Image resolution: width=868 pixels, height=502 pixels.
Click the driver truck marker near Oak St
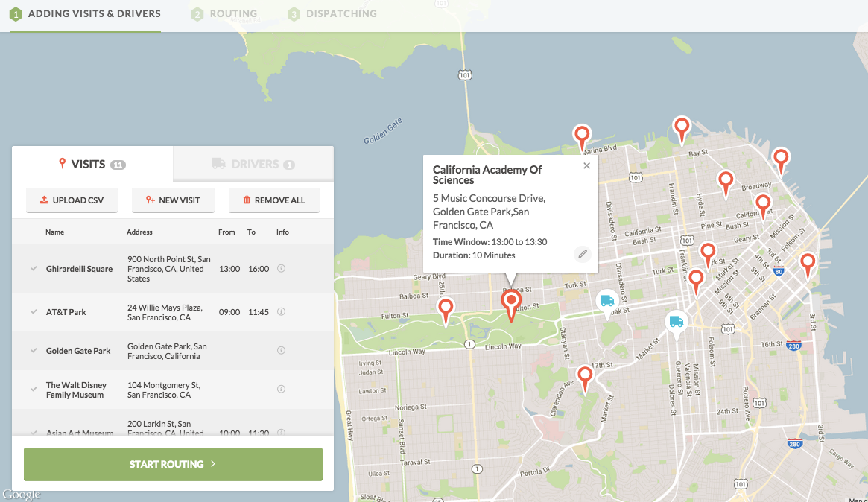pos(607,302)
